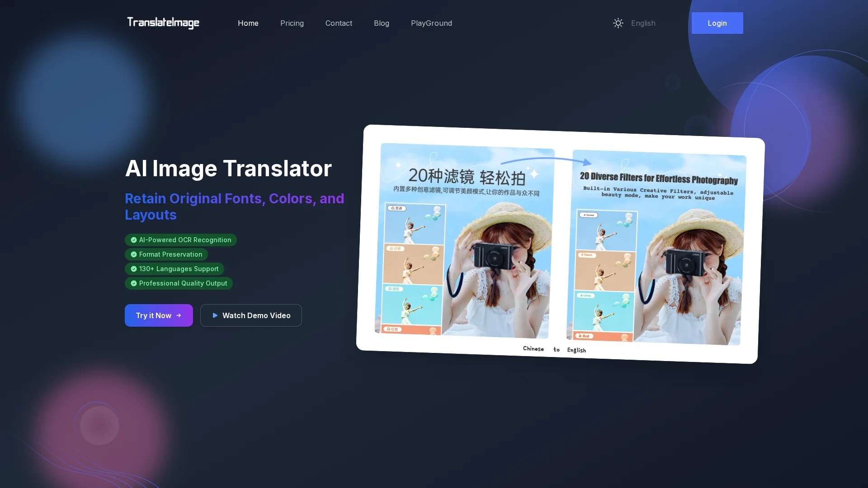Toggle the sun light-mode icon
The width and height of the screenshot is (868, 488).
pos(618,23)
